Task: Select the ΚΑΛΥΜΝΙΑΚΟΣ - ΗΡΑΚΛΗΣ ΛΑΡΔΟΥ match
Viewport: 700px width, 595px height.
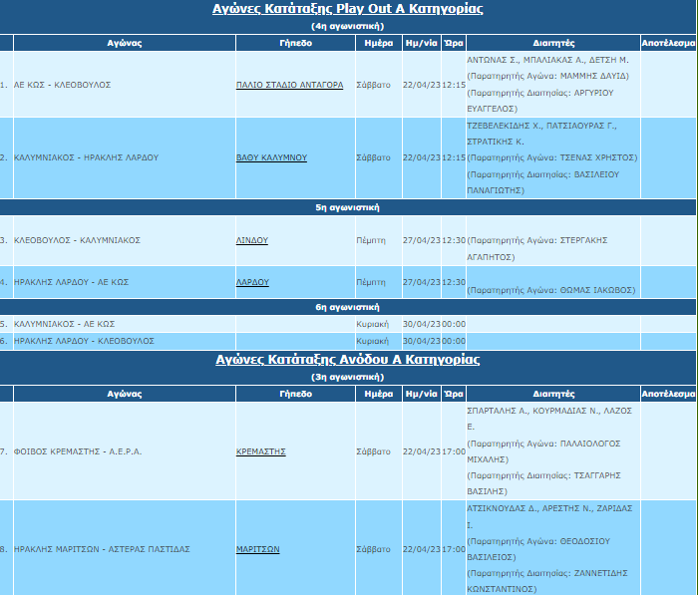Action: point(86,157)
